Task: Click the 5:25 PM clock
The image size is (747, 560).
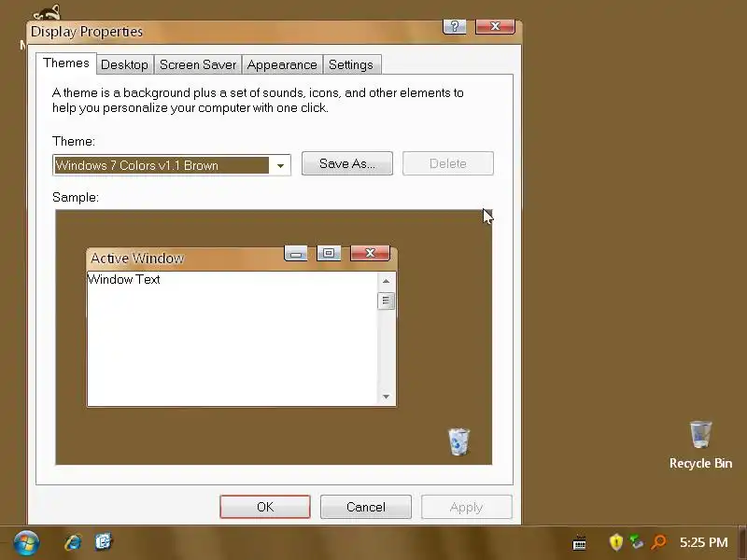Action: coord(704,542)
